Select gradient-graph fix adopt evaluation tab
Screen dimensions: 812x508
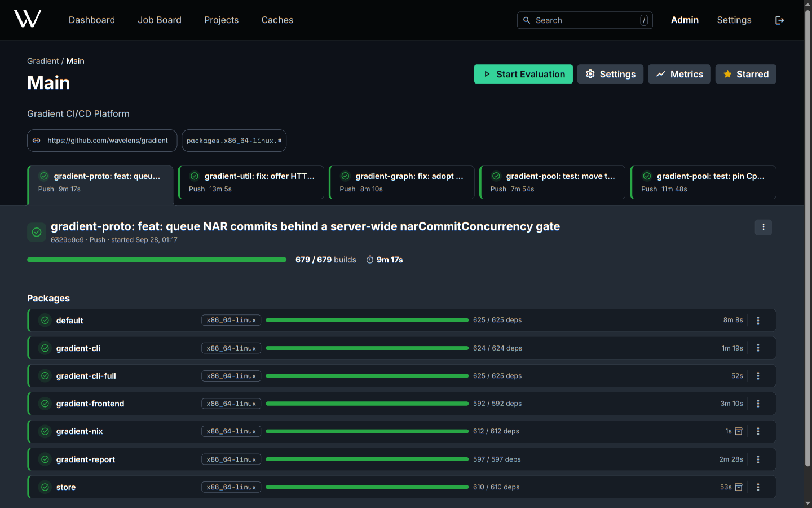(x=401, y=182)
